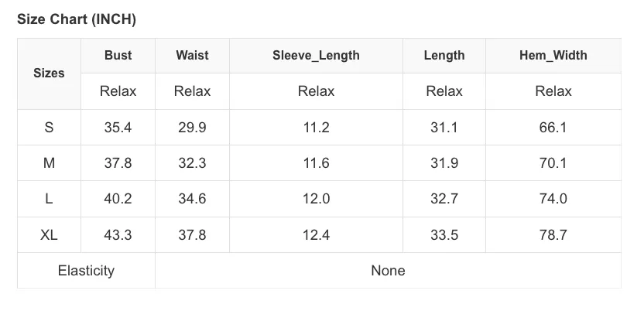Click the Waist column header
The height and width of the screenshot is (311, 644).
[192, 56]
